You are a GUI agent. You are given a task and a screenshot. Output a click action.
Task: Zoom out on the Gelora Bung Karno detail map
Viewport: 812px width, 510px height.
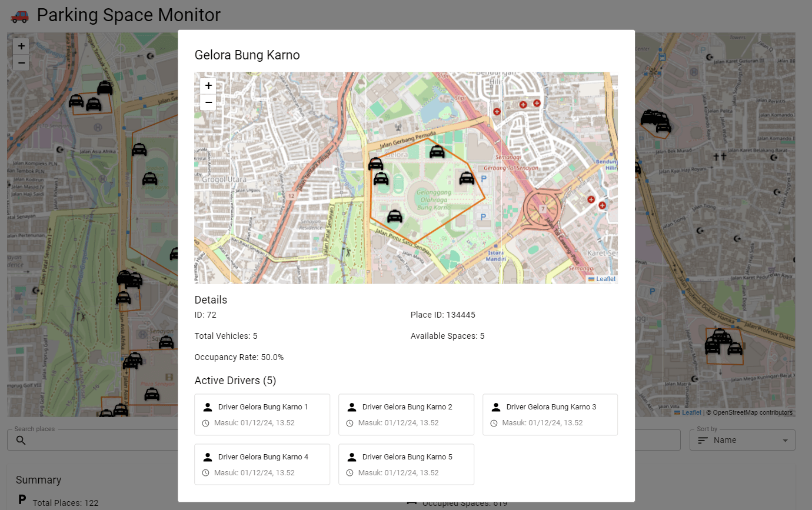point(208,102)
